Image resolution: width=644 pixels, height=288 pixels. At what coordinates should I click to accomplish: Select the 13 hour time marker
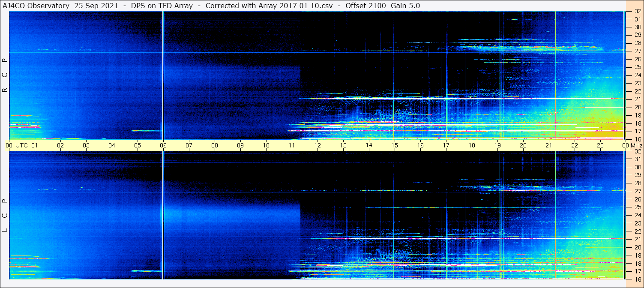point(343,145)
